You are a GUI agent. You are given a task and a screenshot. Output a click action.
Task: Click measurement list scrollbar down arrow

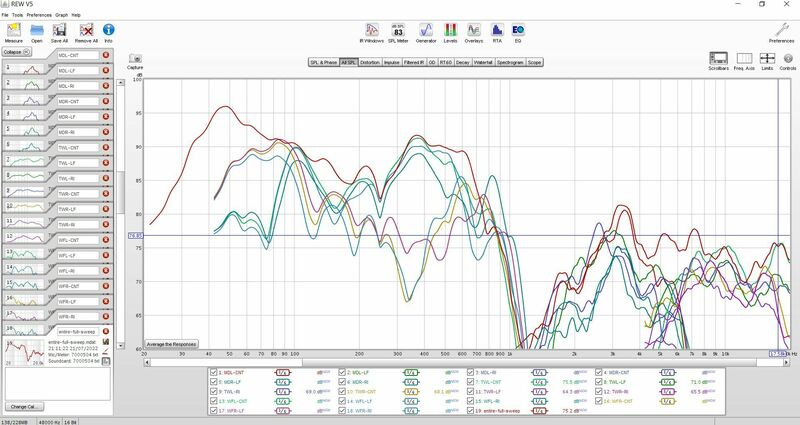point(121,346)
